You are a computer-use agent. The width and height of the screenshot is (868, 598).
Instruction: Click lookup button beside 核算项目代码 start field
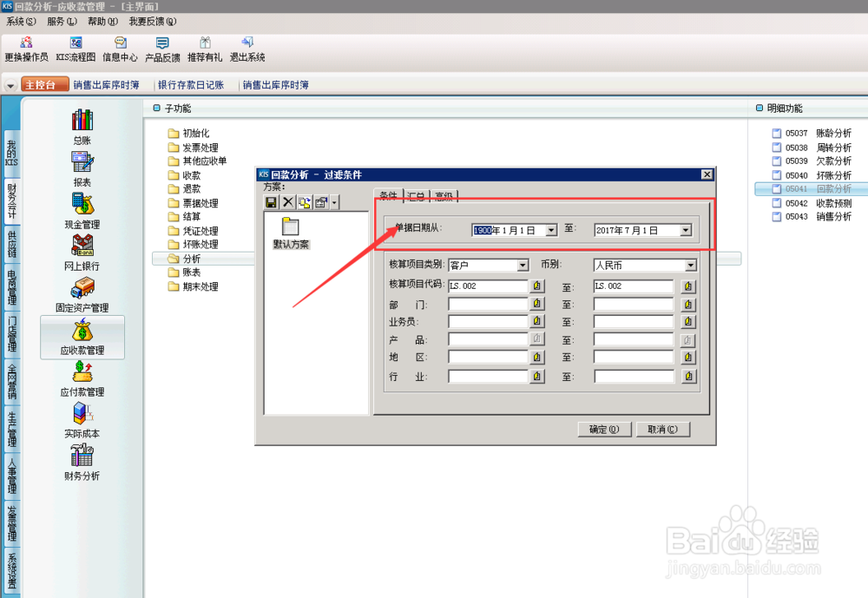tap(537, 286)
